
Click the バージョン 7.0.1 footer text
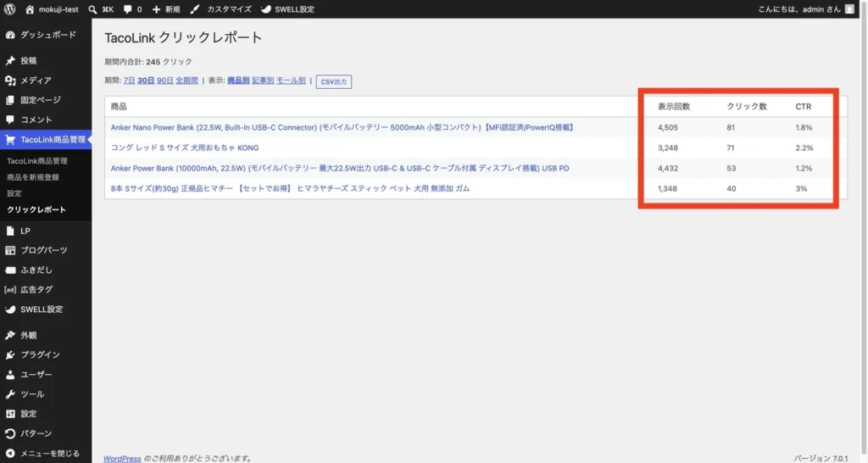click(x=821, y=459)
